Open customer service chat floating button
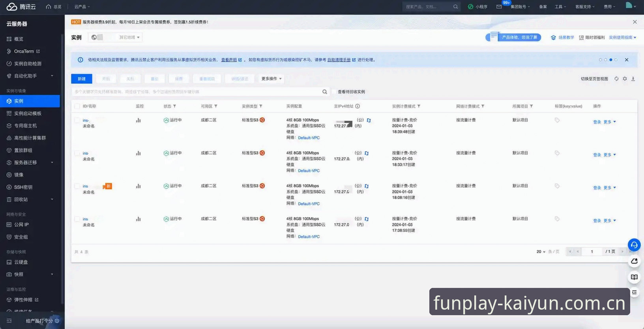 (x=634, y=245)
